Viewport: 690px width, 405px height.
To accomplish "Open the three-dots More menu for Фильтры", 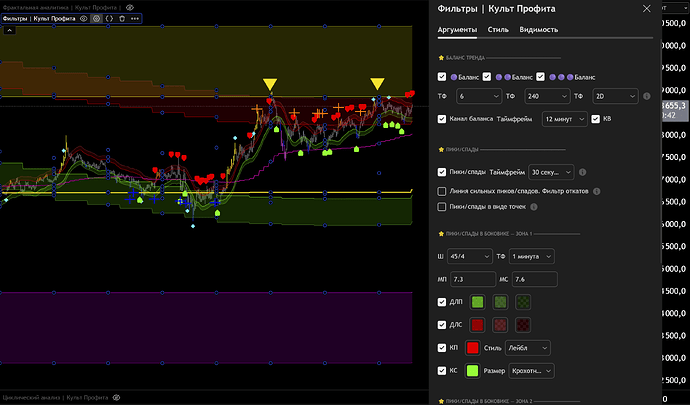I will pos(136,18).
